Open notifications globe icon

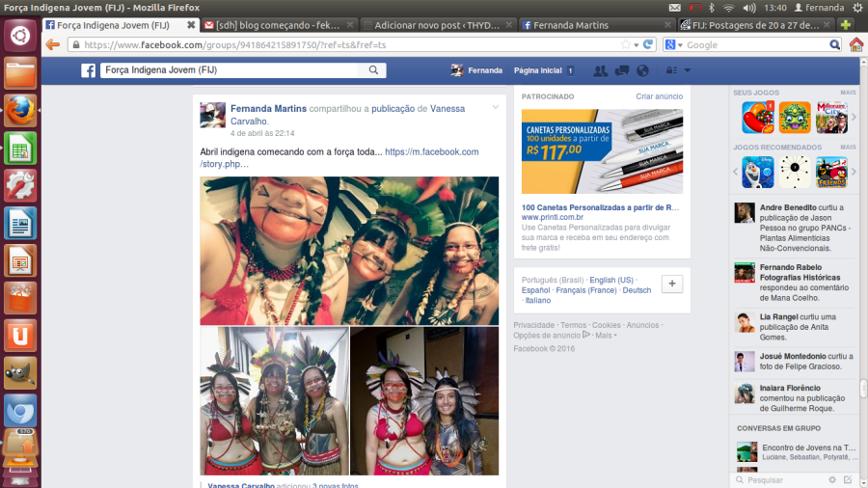coord(642,70)
